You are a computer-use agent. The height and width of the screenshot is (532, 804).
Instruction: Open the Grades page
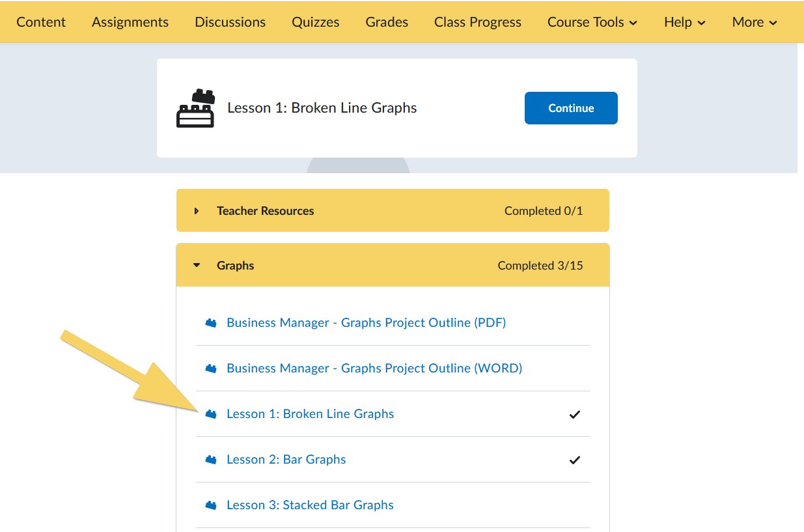pyautogui.click(x=386, y=21)
